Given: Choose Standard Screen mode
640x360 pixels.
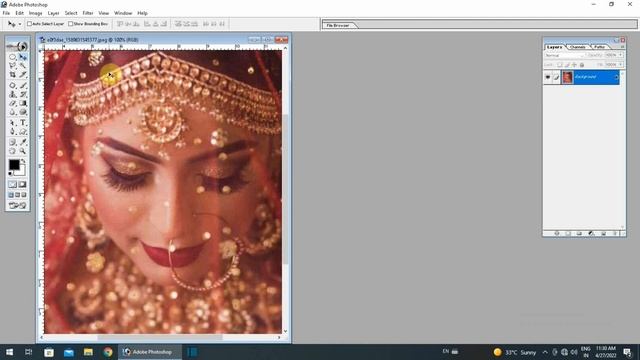Looking at the screenshot, I should (x=11, y=195).
